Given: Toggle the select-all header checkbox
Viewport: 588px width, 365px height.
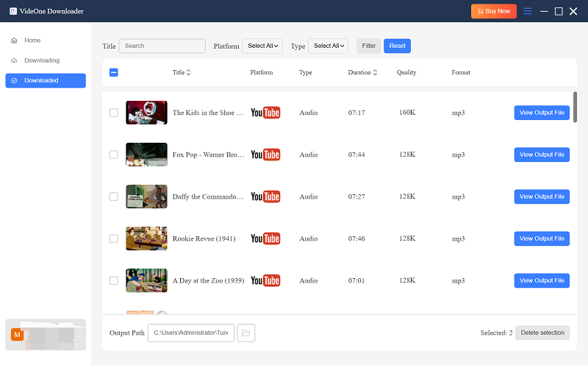Looking at the screenshot, I should pos(113,73).
